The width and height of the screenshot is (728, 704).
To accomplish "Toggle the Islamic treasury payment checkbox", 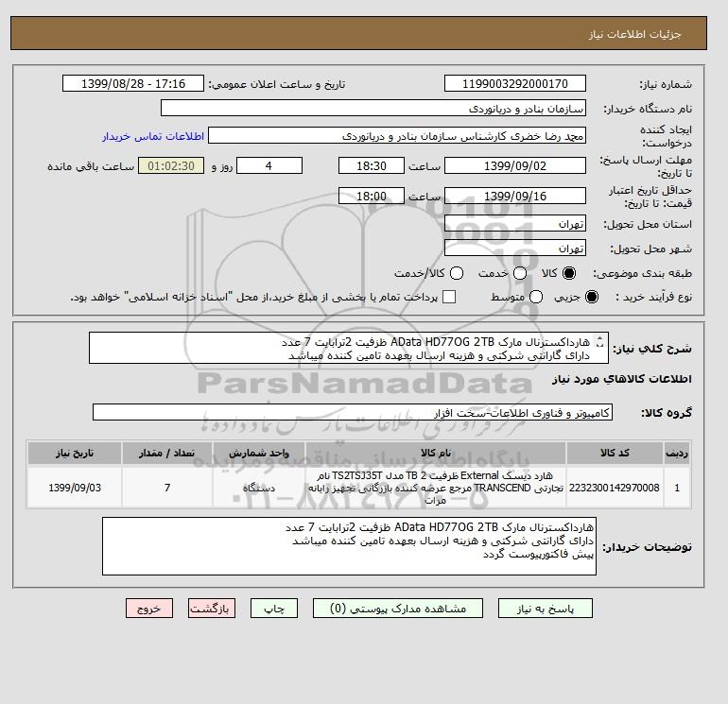I will (449, 297).
